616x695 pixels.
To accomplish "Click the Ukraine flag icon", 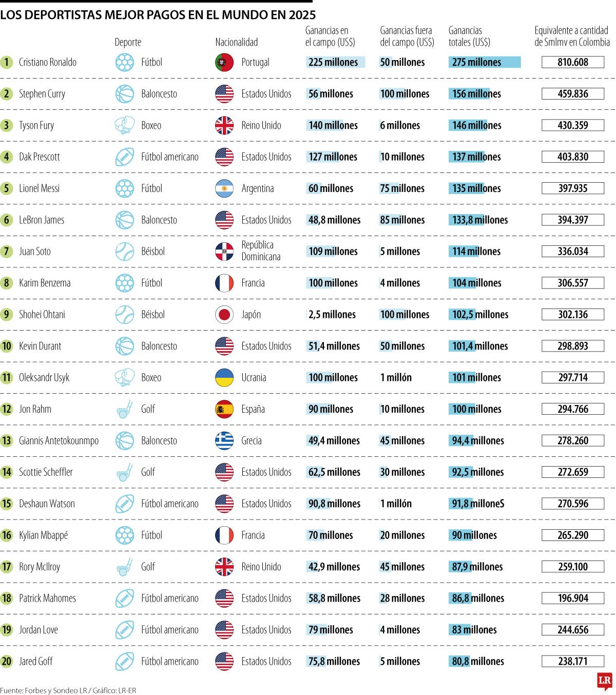I will click(224, 378).
